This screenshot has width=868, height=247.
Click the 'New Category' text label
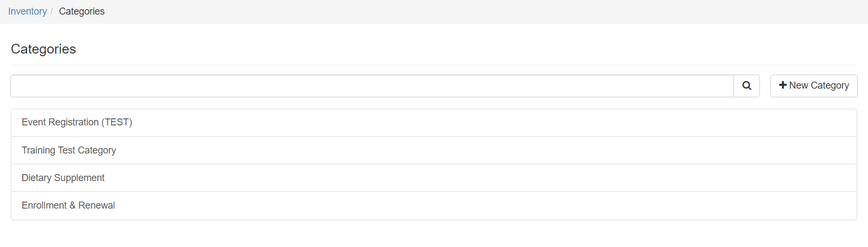[819, 85]
